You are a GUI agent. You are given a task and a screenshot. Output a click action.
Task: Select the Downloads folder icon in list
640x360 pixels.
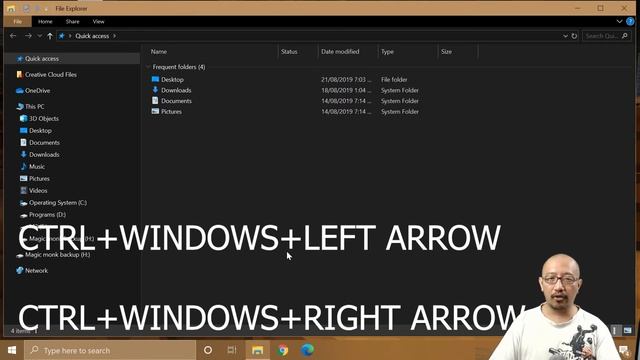coord(155,90)
